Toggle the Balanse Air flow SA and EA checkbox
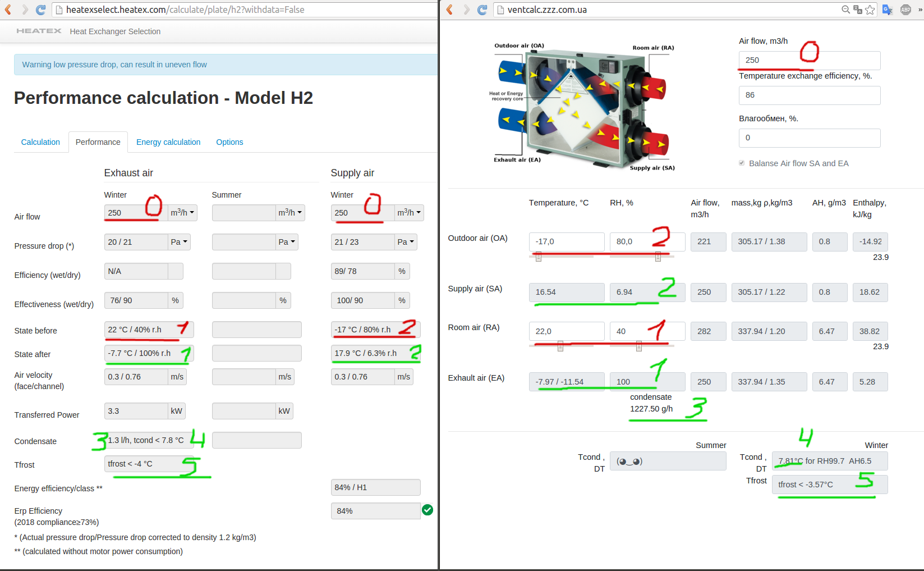The width and height of the screenshot is (924, 571). pyautogui.click(x=742, y=163)
